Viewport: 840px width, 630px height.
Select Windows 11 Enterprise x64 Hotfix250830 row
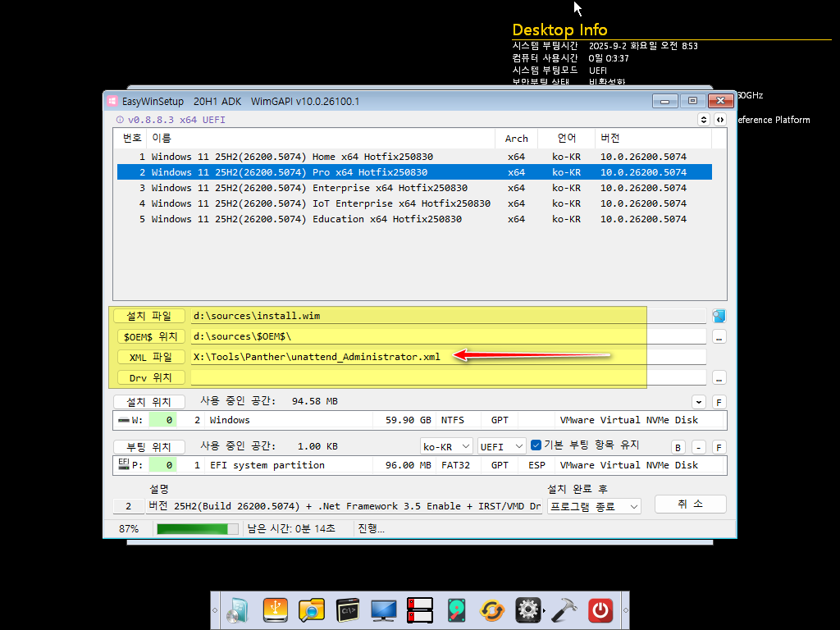tap(414, 188)
